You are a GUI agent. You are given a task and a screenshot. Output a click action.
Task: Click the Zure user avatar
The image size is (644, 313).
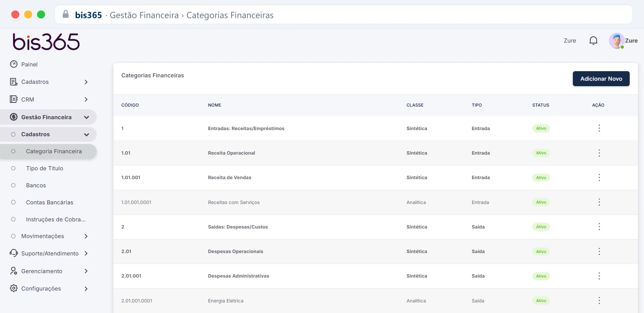point(617,41)
